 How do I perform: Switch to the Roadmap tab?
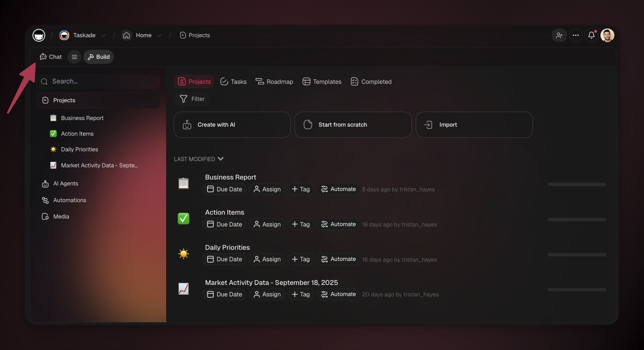pyautogui.click(x=274, y=82)
